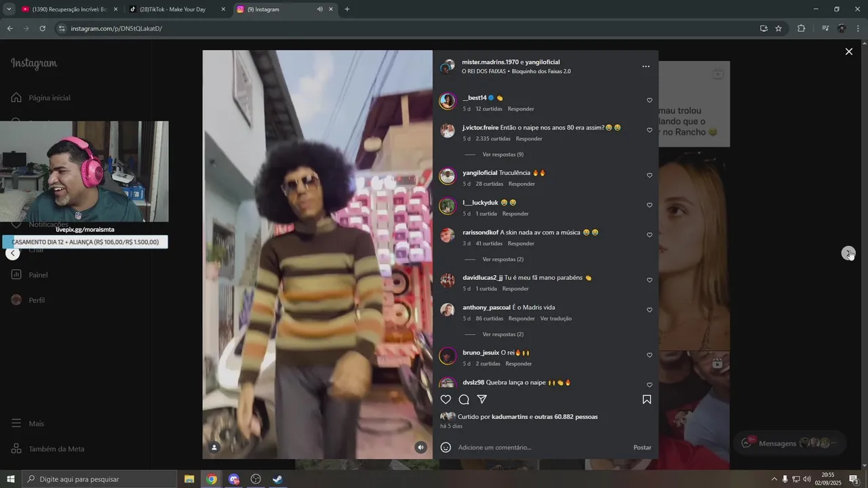Open Painel in Instagram sidebar
This screenshot has width=868, height=488.
(29, 275)
